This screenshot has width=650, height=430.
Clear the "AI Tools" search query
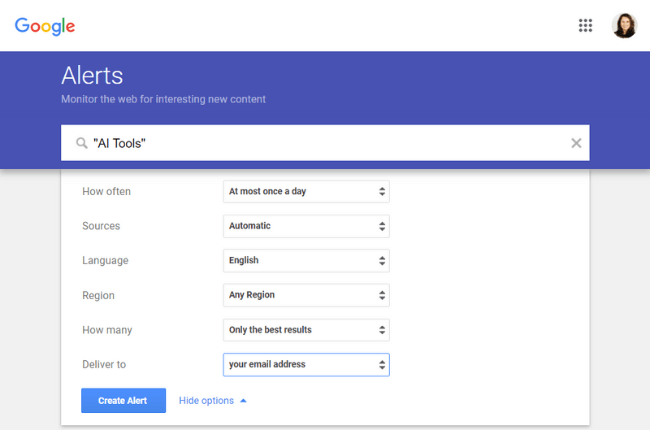click(576, 143)
